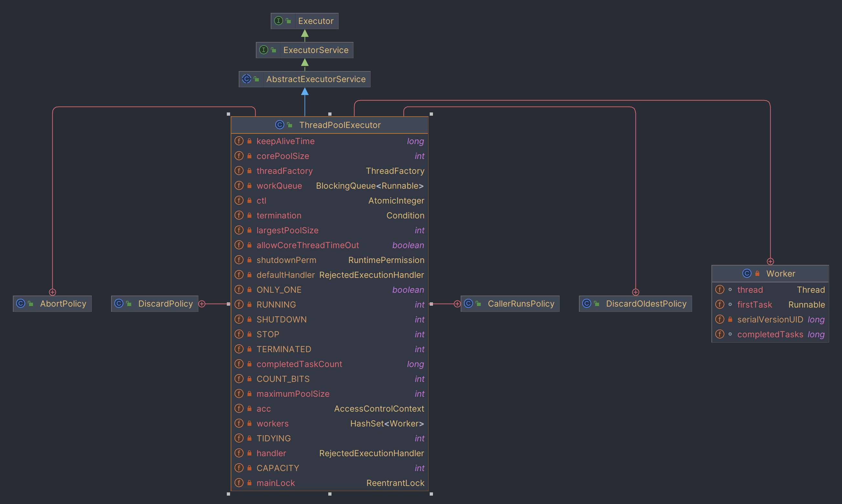The image size is (842, 504).
Task: Click the DiscardPolicy class icon
Action: click(x=119, y=303)
